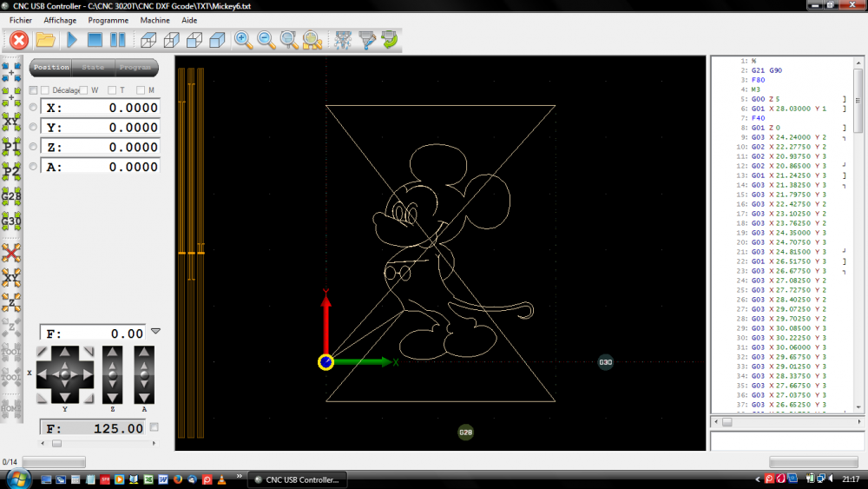Toggle the spindle rotation green arrow icon

click(x=390, y=40)
